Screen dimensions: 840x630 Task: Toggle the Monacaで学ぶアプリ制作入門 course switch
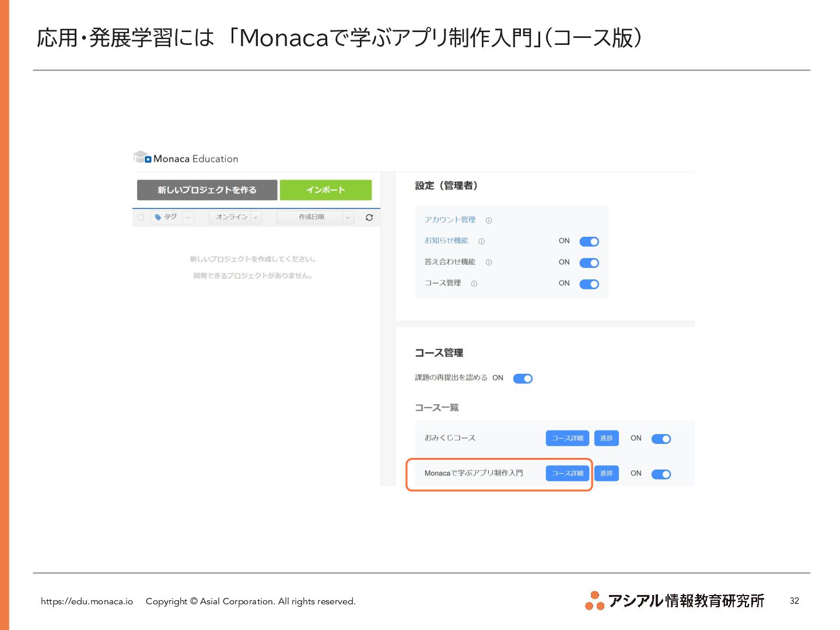[661, 474]
